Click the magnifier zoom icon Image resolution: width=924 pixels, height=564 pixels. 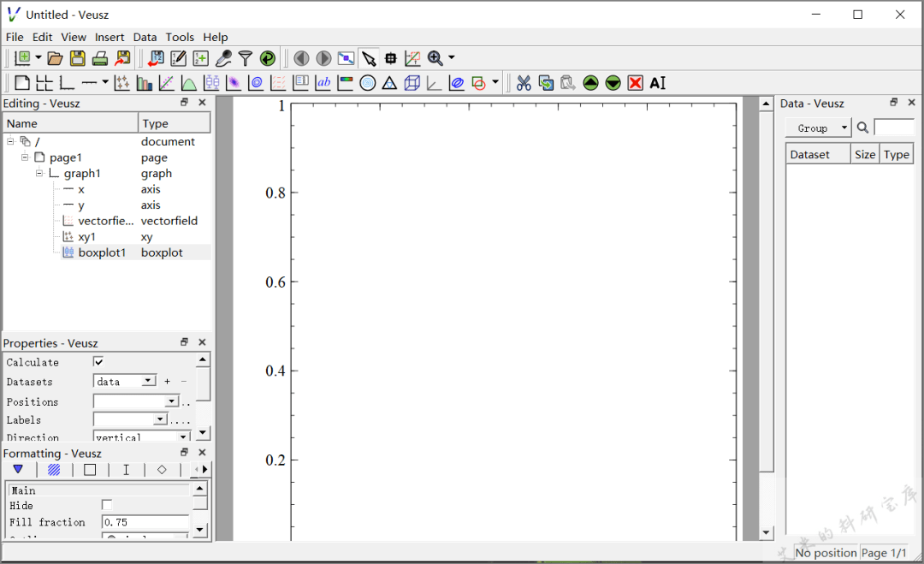click(435, 57)
